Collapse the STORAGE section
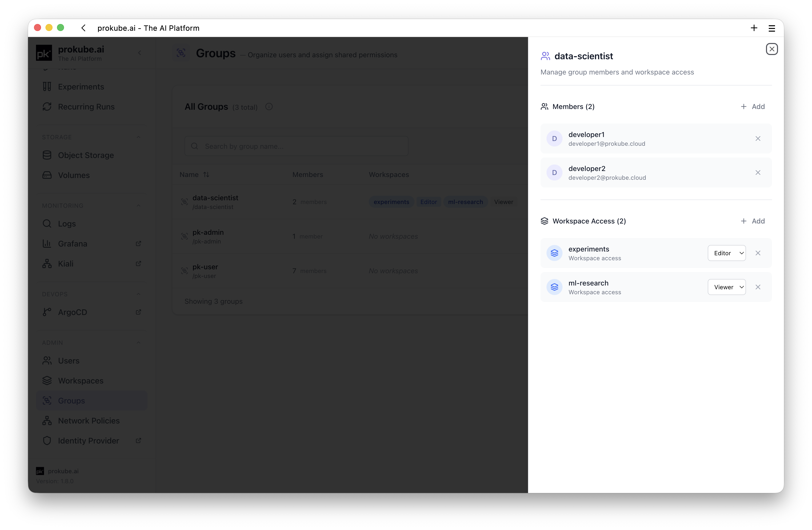 (x=138, y=137)
